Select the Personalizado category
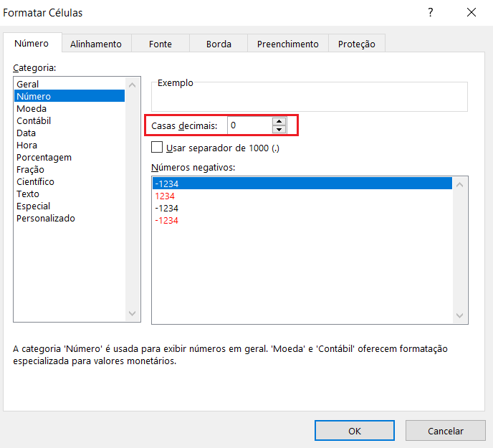The image size is (493, 448). [x=70, y=219]
